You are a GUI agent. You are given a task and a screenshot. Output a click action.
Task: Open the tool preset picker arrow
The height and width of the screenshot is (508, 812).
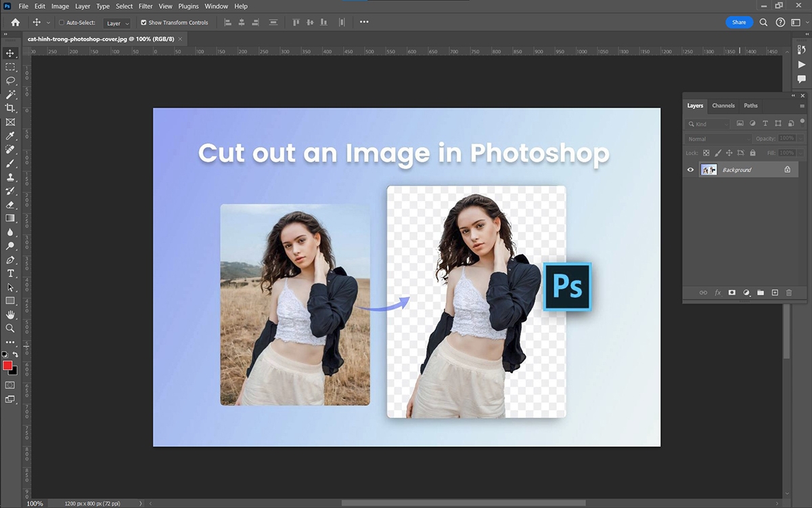click(47, 22)
